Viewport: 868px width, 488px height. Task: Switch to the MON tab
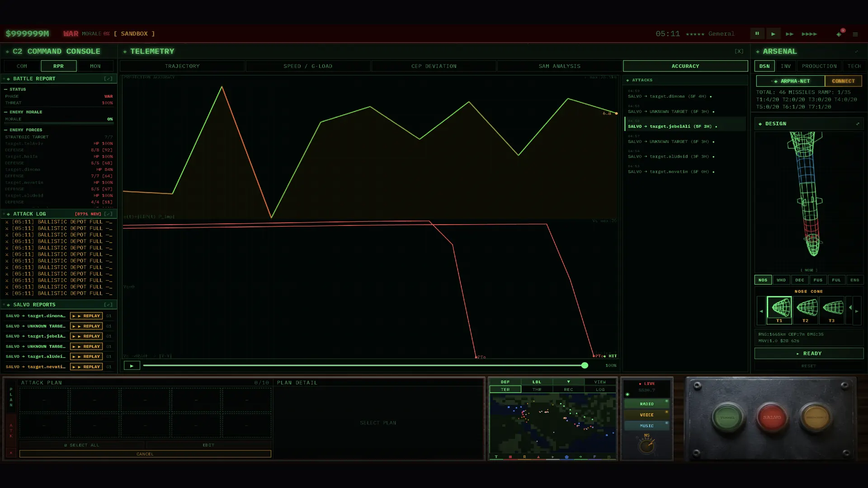(95, 66)
